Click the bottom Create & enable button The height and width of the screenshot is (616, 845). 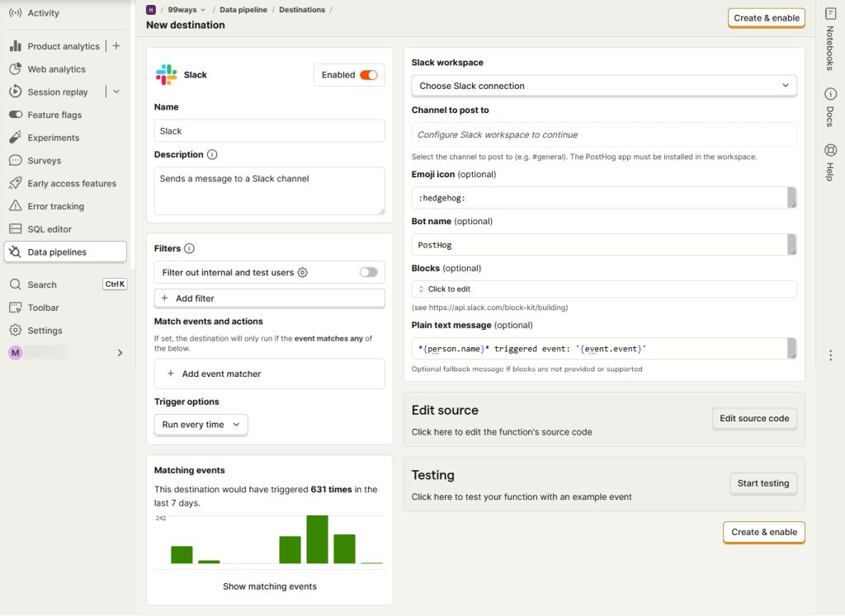pyautogui.click(x=763, y=532)
